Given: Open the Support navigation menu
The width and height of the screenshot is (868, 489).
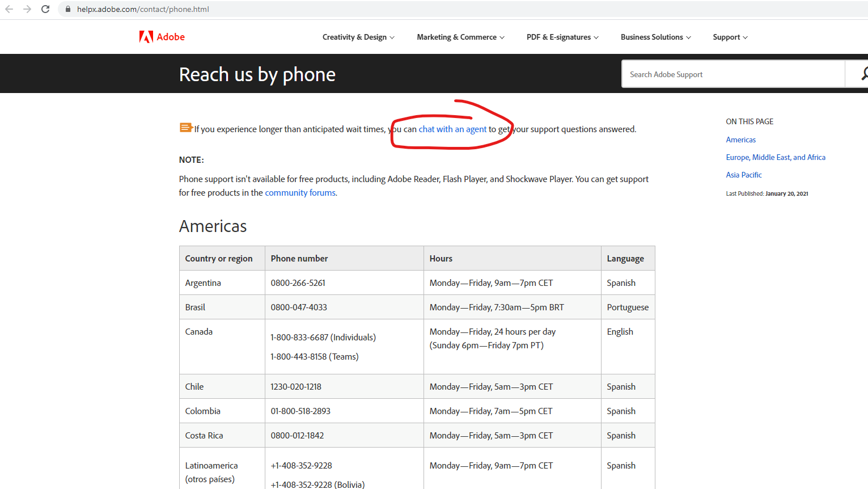Looking at the screenshot, I should coord(730,37).
